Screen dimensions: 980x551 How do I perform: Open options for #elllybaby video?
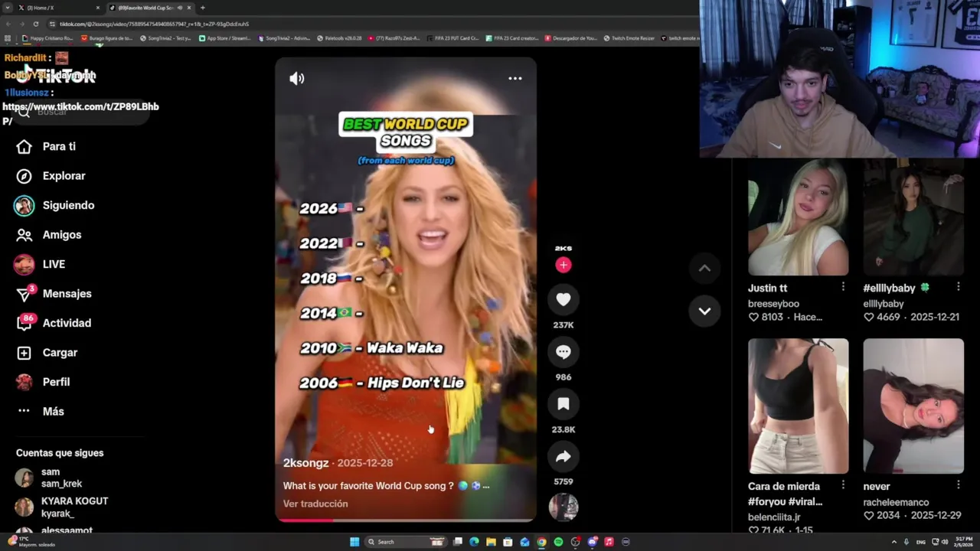tap(958, 287)
